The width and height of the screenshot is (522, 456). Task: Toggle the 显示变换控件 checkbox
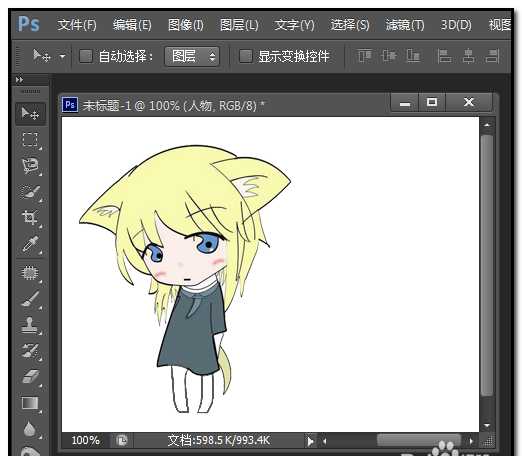[246, 56]
